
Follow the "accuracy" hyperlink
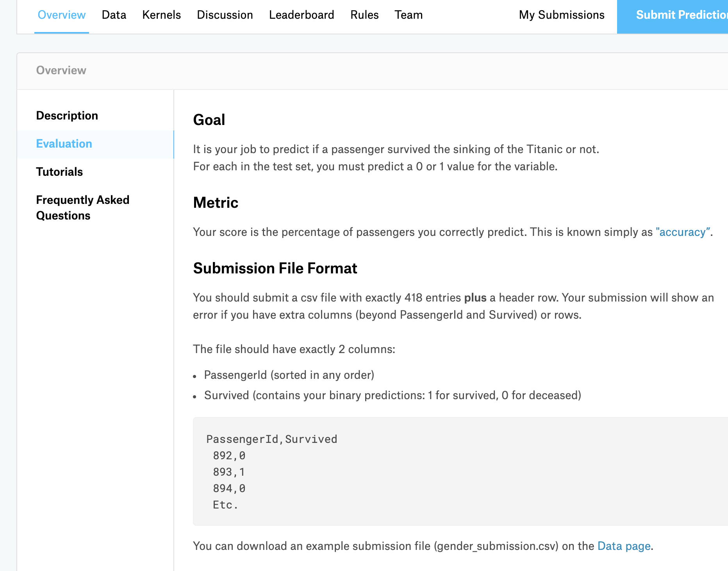coord(683,232)
